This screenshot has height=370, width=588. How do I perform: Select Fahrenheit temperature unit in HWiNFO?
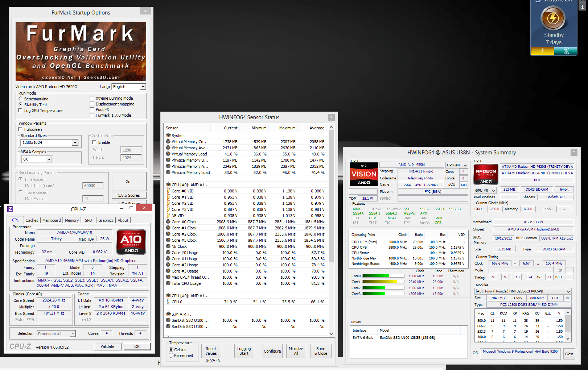[x=171, y=356]
